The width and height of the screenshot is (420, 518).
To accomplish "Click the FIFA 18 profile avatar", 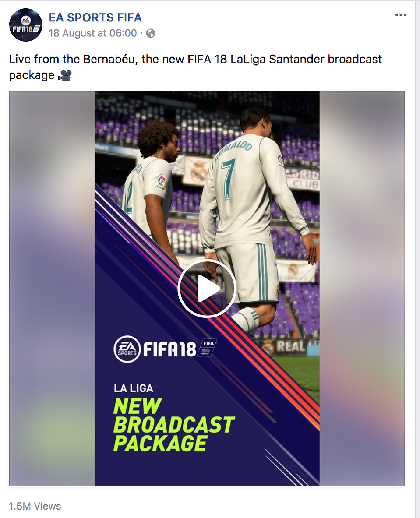I will [26, 25].
